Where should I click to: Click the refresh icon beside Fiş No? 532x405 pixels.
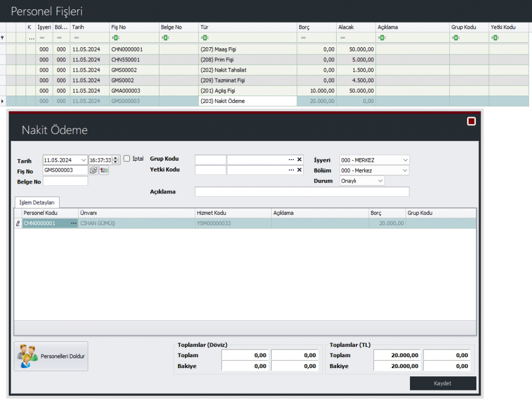pos(94,170)
